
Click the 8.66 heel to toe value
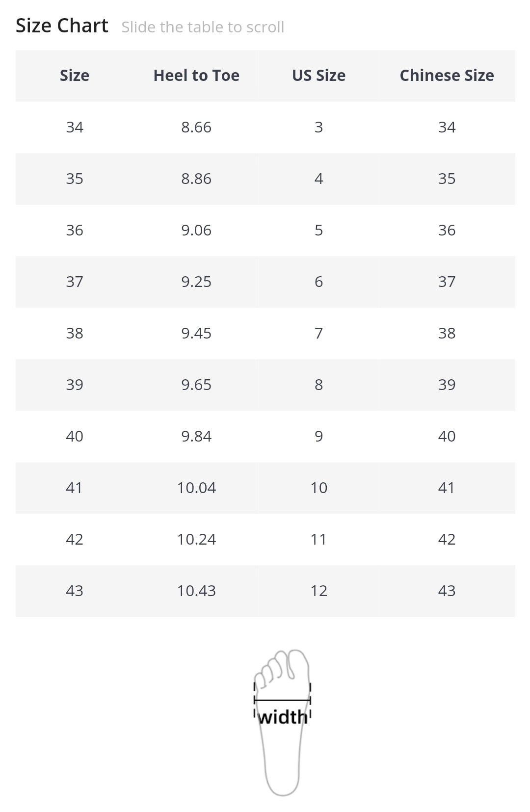pyautogui.click(x=196, y=127)
